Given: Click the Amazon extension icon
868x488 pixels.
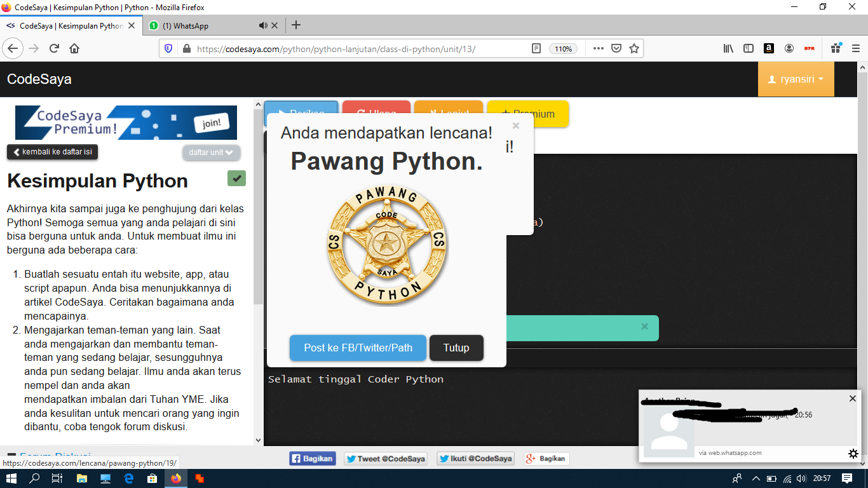Looking at the screenshot, I should pyautogui.click(x=769, y=48).
